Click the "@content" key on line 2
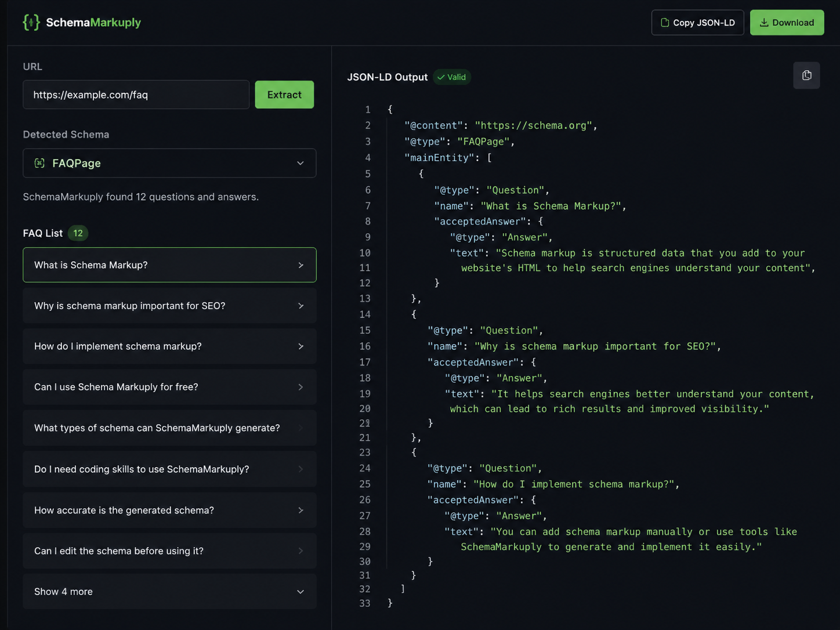840x630 pixels. pyautogui.click(x=434, y=125)
